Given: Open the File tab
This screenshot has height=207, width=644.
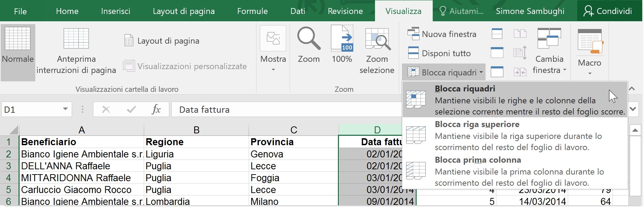Looking at the screenshot, I should (x=20, y=11).
